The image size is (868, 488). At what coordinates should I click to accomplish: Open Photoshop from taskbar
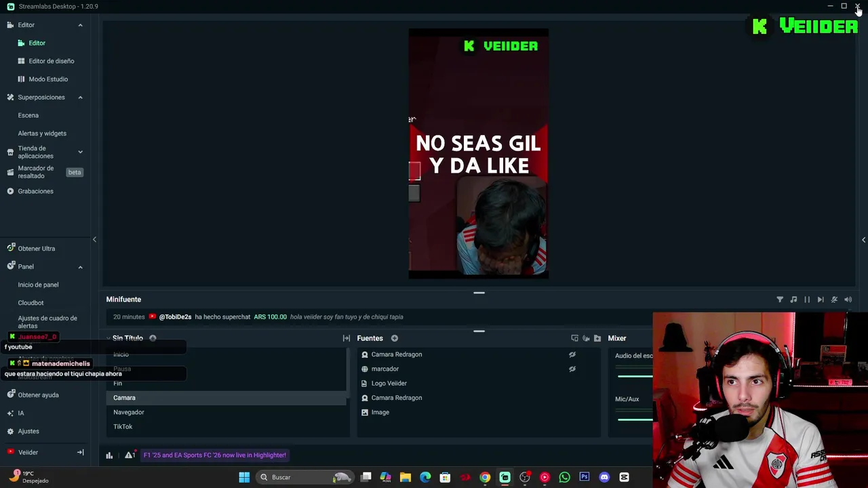pyautogui.click(x=585, y=477)
